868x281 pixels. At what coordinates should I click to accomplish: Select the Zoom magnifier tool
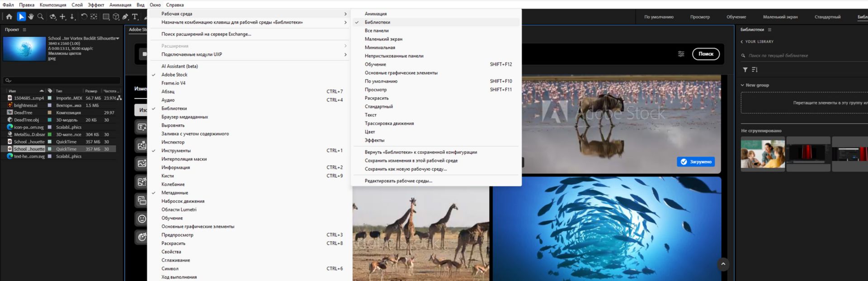(x=41, y=17)
